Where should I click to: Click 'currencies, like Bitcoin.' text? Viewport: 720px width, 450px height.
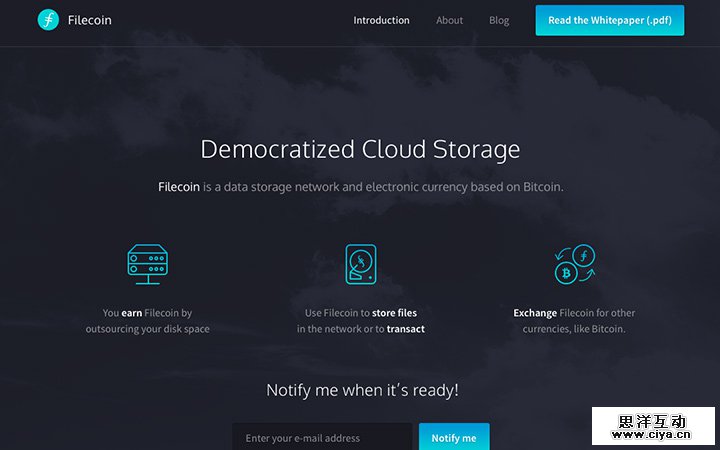pyautogui.click(x=574, y=329)
